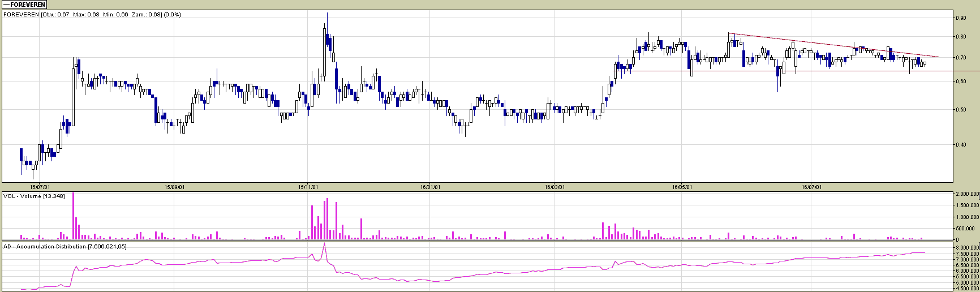Click the VOL - Volume panel label
This screenshot has width=980, height=292.
coord(34,196)
